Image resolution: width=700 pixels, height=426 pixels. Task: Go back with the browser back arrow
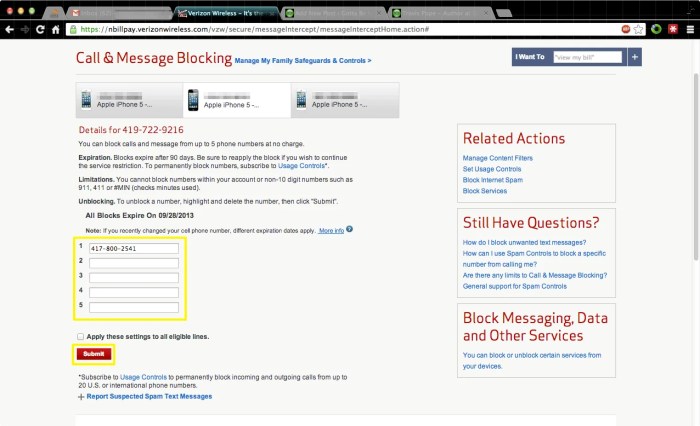[x=9, y=29]
